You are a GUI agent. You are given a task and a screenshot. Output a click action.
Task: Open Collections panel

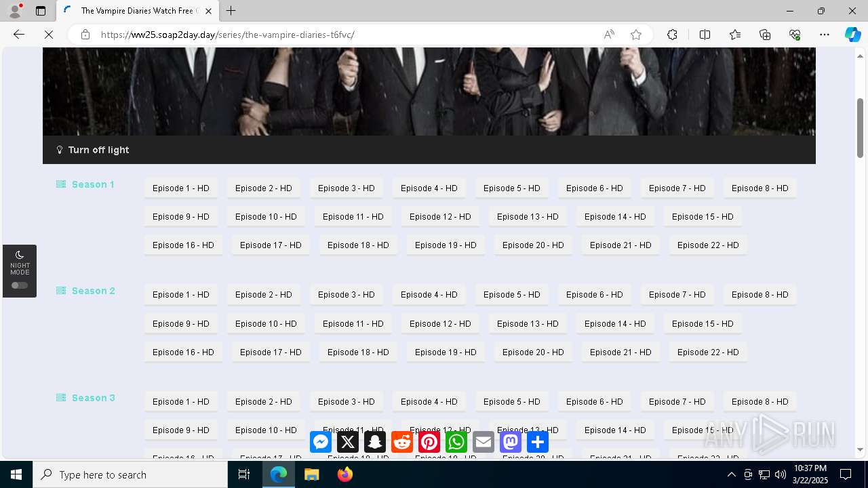pos(765,35)
